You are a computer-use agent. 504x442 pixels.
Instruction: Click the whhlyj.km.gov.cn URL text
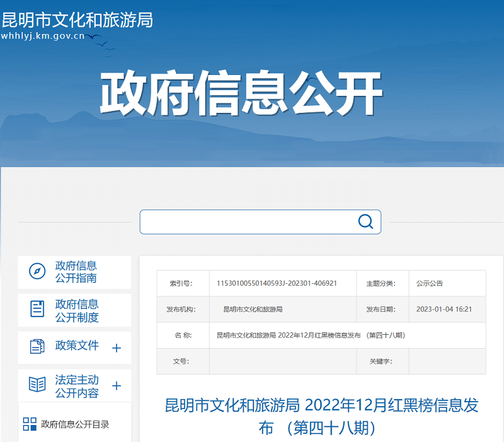click(x=43, y=36)
